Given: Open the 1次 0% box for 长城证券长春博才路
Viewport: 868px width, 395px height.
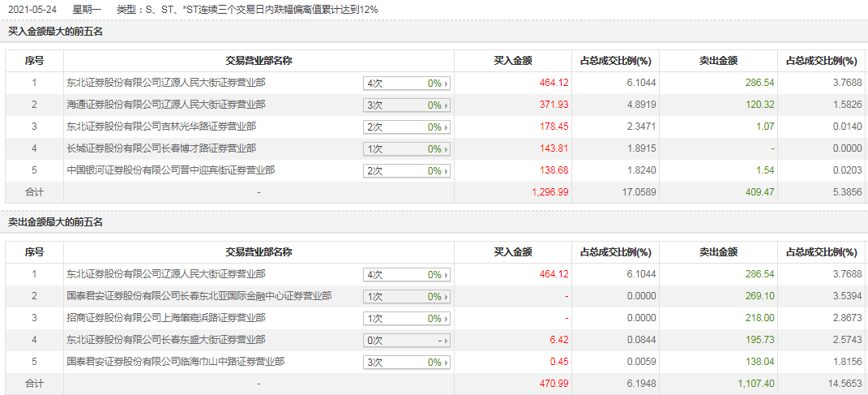Looking at the screenshot, I should pos(407,149).
